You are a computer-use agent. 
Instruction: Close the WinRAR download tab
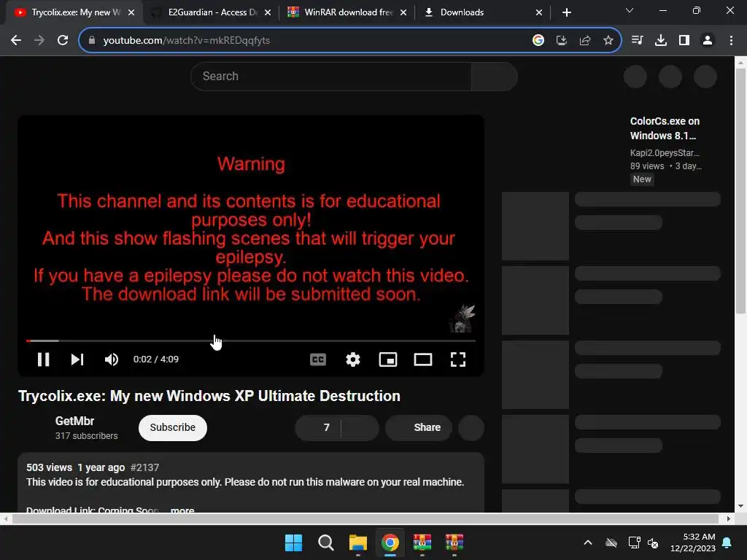pyautogui.click(x=403, y=12)
